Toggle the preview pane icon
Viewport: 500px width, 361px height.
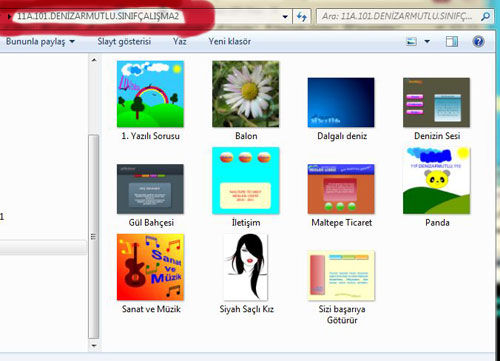point(452,42)
